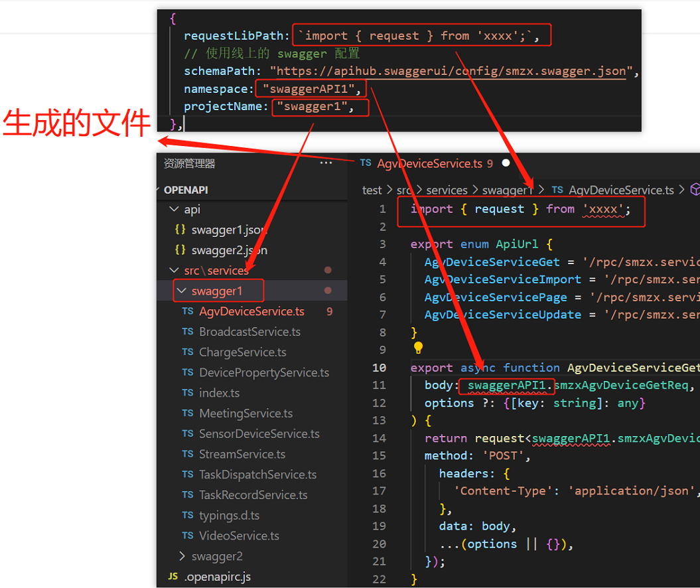This screenshot has height=588, width=700.
Task: Open index.ts file
Action: [x=219, y=393]
